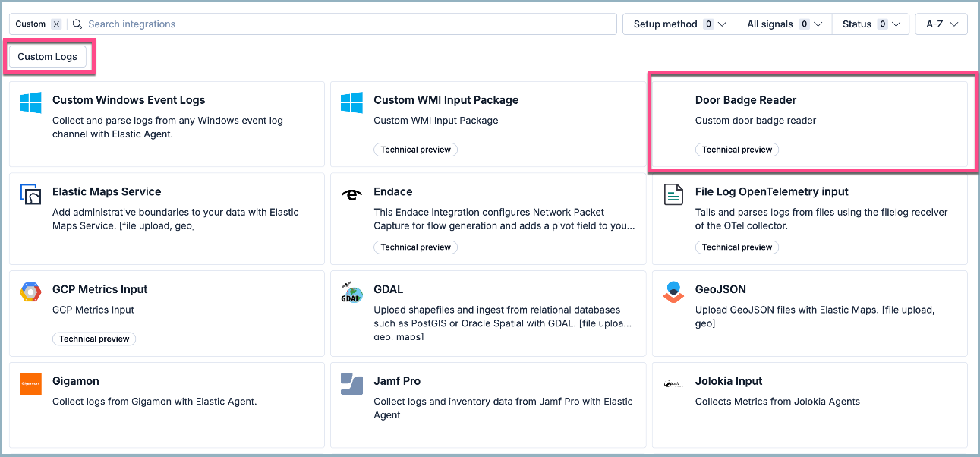Click the Windows logo on Custom Windows Event Logs
The width and height of the screenshot is (980, 457).
[x=30, y=103]
